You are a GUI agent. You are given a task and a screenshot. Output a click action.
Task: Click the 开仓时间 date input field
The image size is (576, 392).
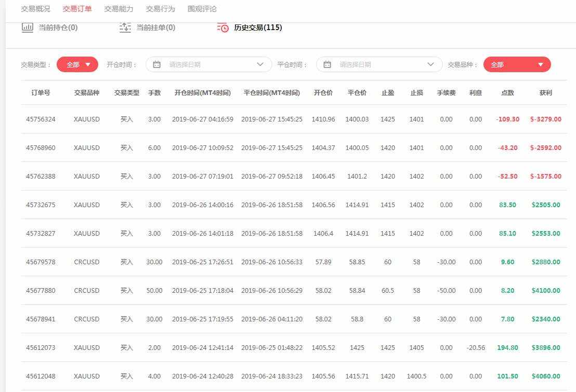(x=209, y=64)
